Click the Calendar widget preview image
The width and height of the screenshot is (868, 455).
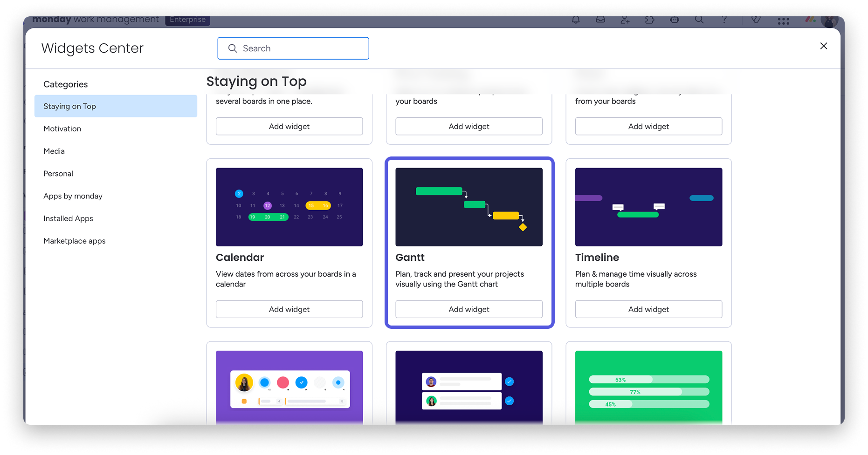[289, 207]
